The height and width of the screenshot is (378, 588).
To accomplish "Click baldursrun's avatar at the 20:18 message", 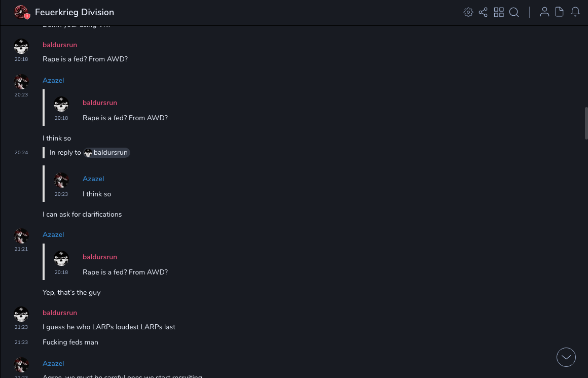I will [21, 47].
